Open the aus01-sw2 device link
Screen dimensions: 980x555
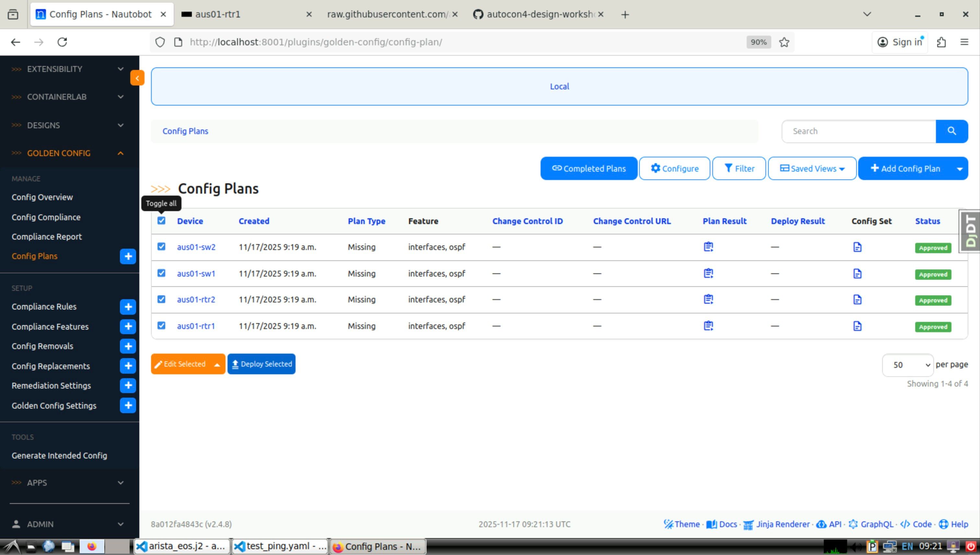(196, 247)
